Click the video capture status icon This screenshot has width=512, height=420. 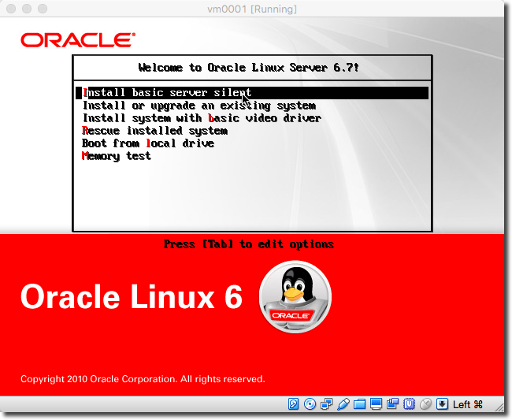coord(392,404)
